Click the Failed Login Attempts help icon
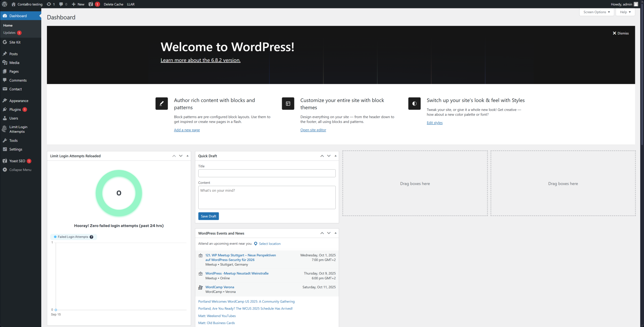 (91, 237)
